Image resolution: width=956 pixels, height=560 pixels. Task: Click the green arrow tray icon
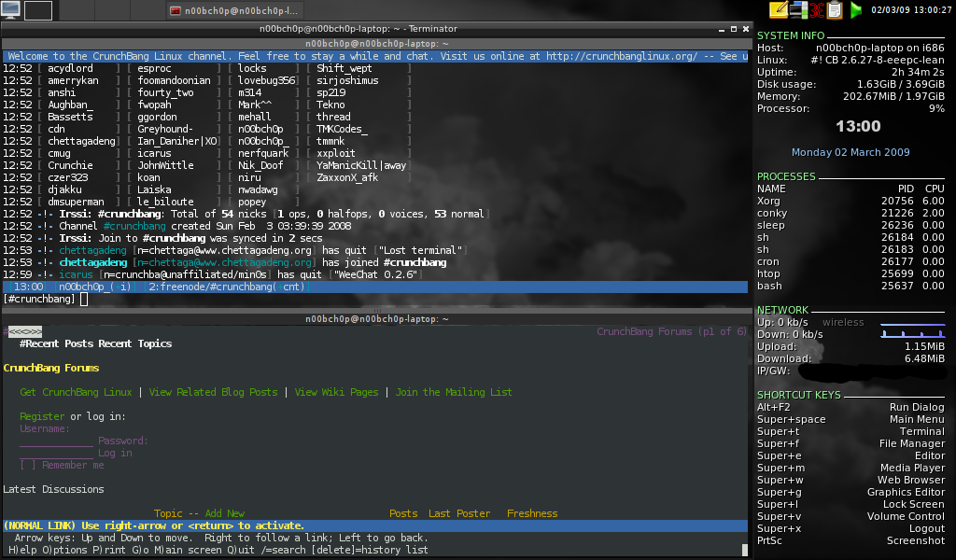click(x=856, y=10)
